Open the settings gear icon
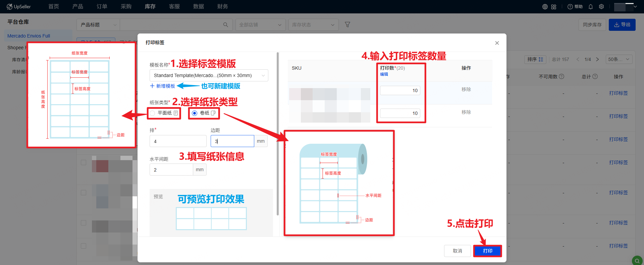The width and height of the screenshot is (644, 265). coord(601,7)
